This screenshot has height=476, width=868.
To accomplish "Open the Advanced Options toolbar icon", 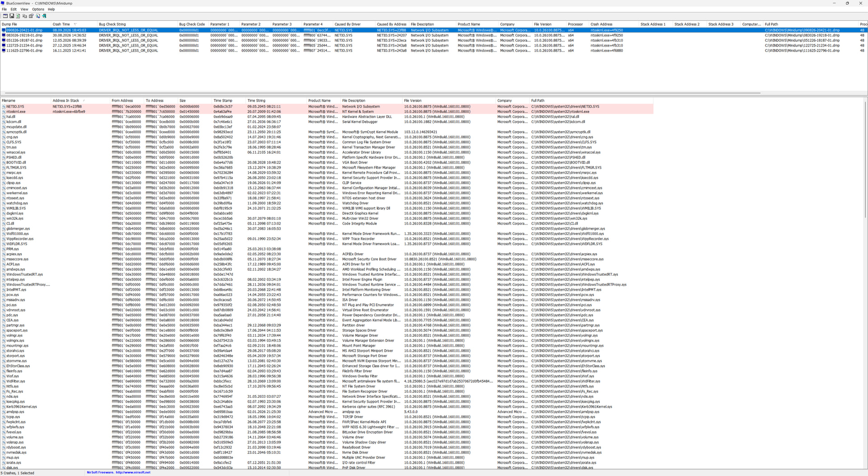I will 5,16.
